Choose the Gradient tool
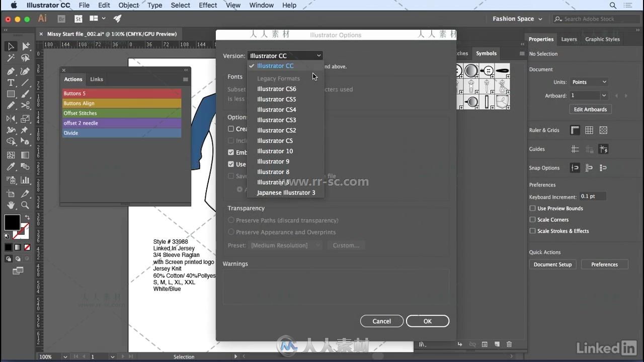Screen dimensions: 644x362 [x=25, y=155]
